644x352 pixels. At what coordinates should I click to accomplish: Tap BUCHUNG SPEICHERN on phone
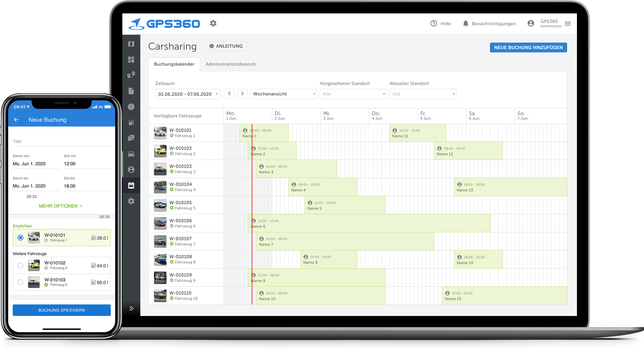click(61, 310)
